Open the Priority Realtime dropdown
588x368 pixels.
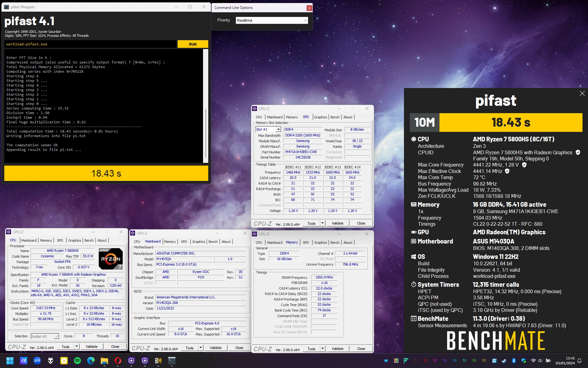point(272,20)
